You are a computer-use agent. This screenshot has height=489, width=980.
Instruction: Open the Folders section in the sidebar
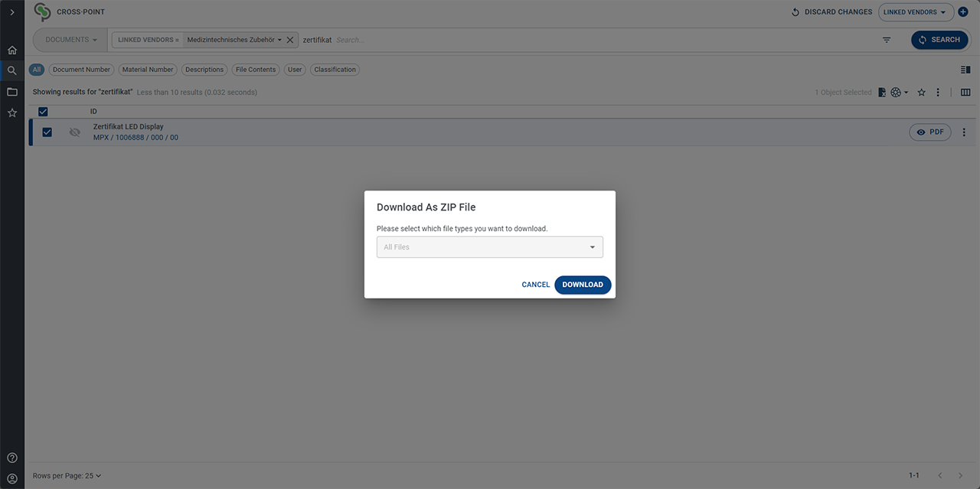11,91
